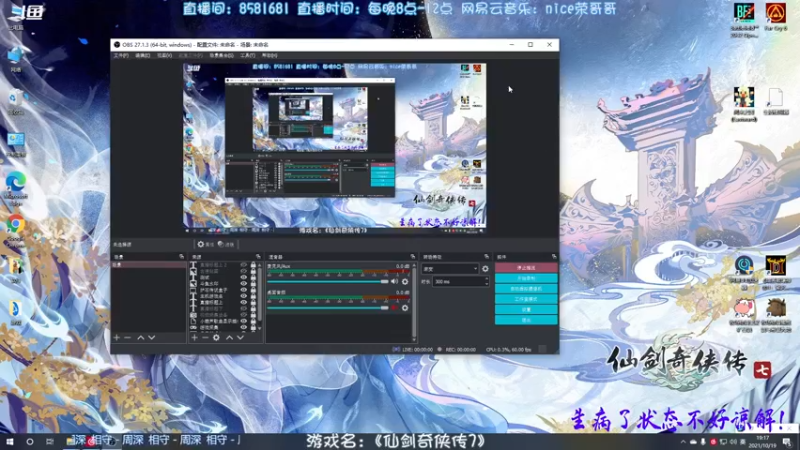Toggle visibility eye of 斗鱼火车 source
The image size is (800, 450).
tap(243, 284)
